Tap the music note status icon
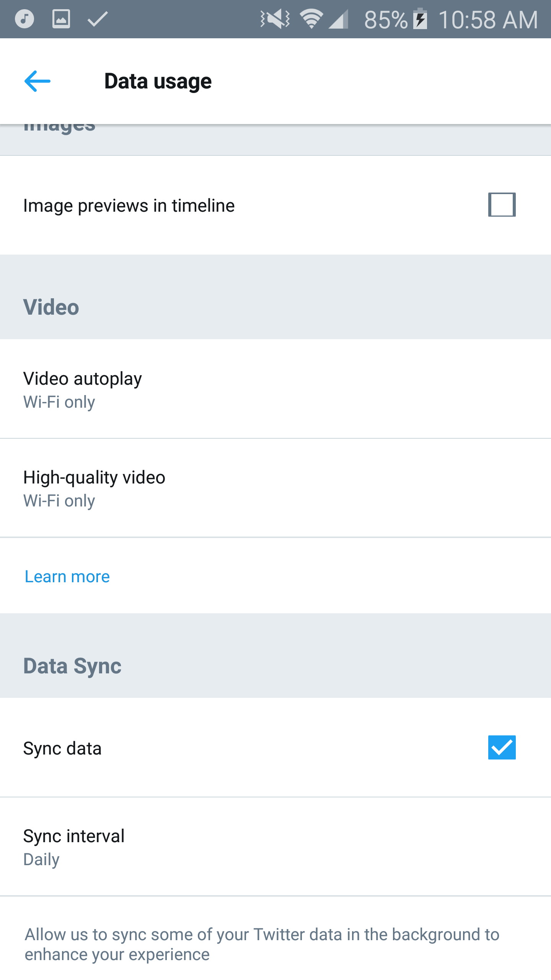551x980 pixels. click(24, 19)
